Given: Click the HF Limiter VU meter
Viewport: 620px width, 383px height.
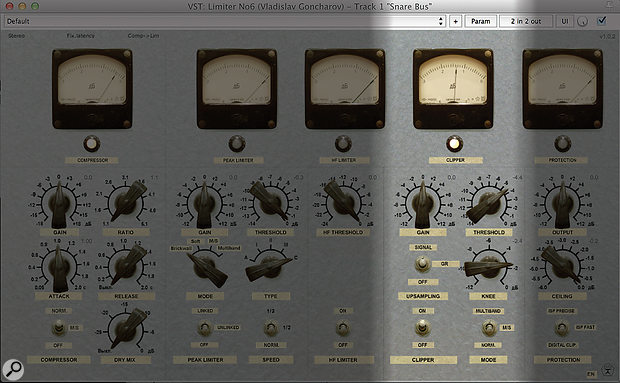Looking at the screenshot, I should [344, 89].
